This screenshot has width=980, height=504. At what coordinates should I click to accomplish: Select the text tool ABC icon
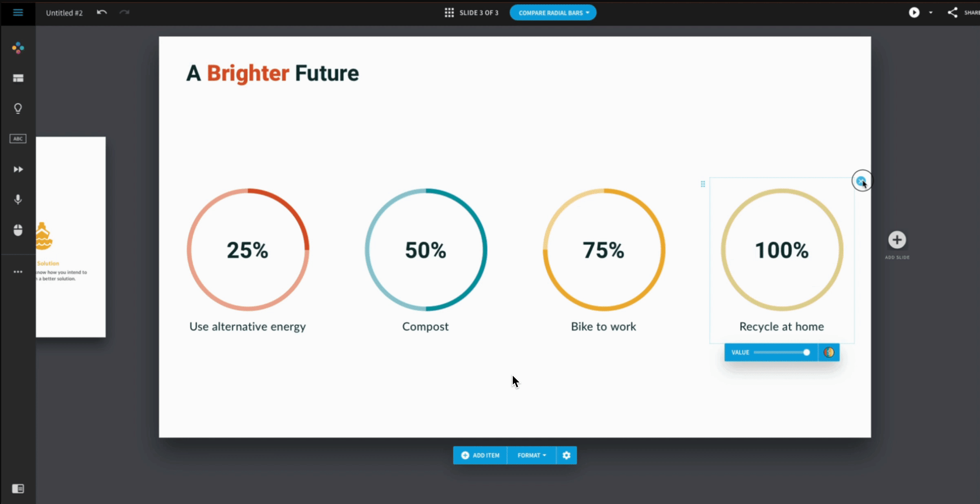pyautogui.click(x=18, y=139)
